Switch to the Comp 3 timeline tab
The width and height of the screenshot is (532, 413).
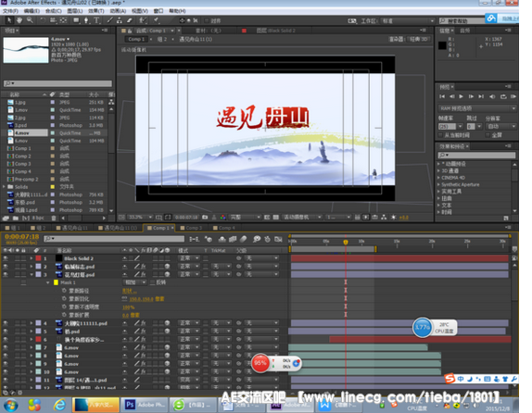191,228
